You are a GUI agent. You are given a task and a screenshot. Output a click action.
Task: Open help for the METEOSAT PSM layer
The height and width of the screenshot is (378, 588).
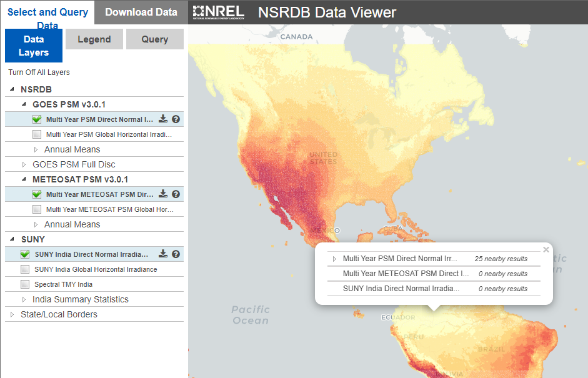point(176,194)
